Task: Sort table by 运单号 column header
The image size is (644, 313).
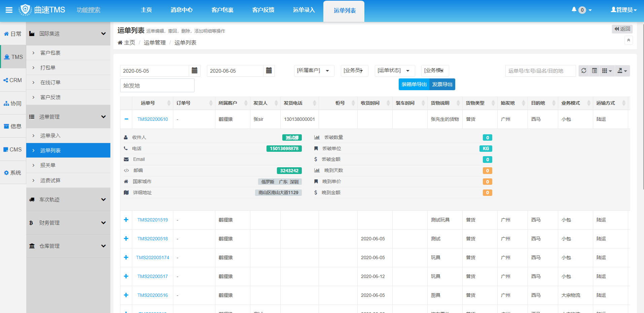Action: pyautogui.click(x=152, y=103)
